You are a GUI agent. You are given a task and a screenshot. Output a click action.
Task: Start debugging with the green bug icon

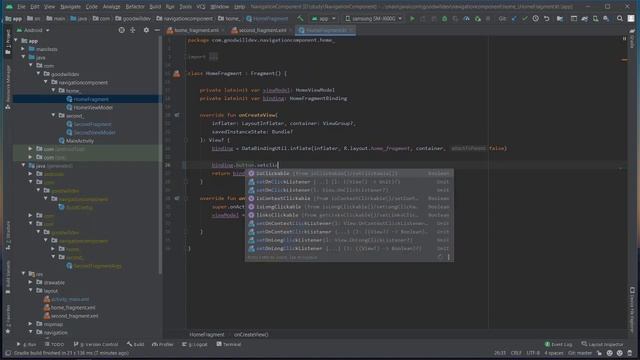pos(444,19)
